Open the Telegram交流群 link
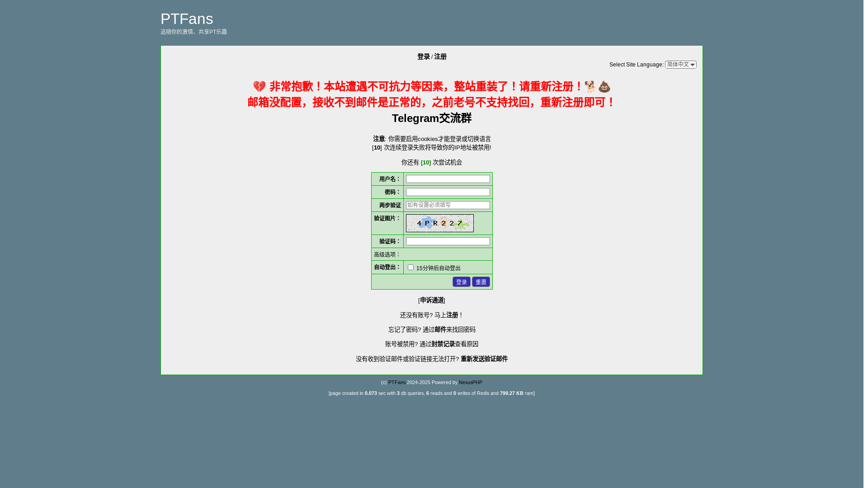 tap(431, 118)
